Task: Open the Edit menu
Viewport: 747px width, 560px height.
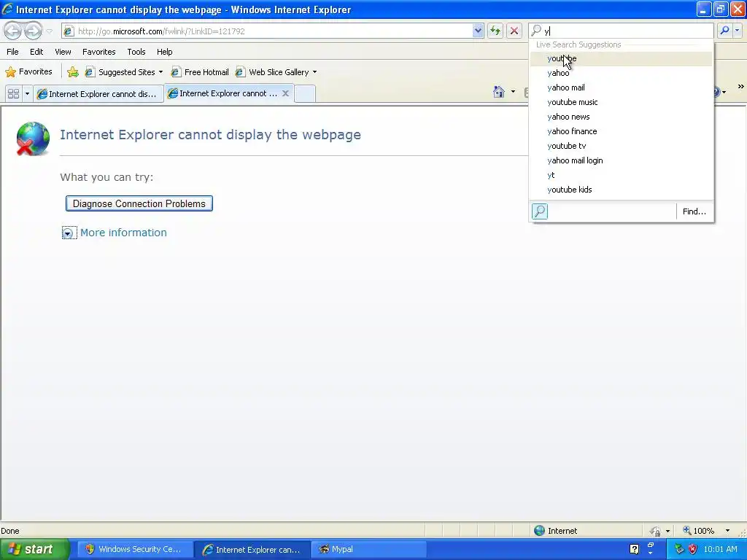Action: point(36,52)
